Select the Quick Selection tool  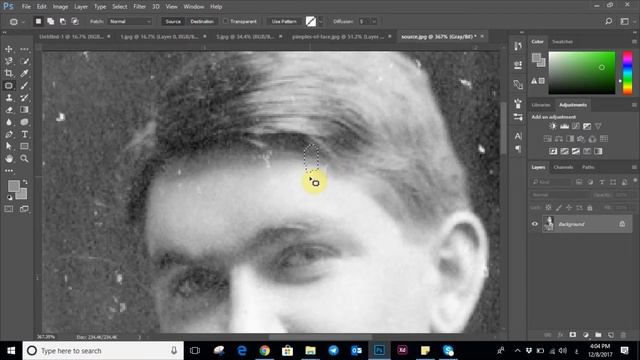click(x=24, y=61)
